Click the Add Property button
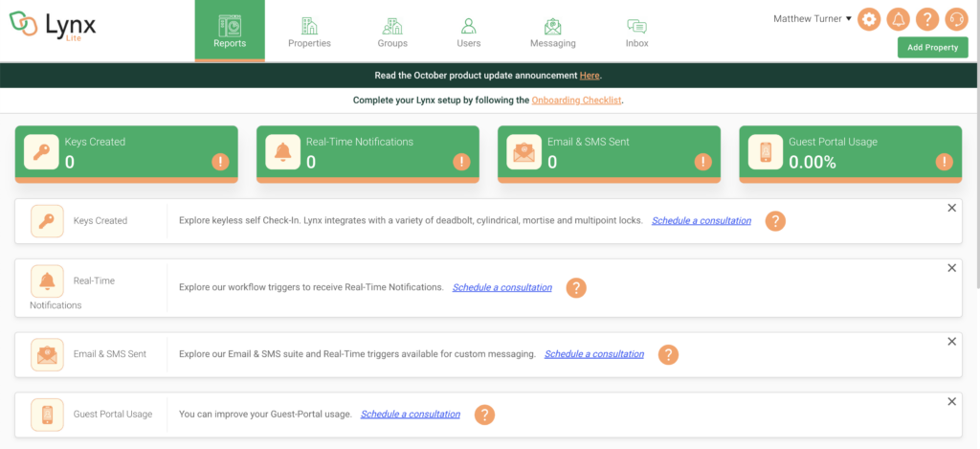This screenshot has width=980, height=449. 932,48
